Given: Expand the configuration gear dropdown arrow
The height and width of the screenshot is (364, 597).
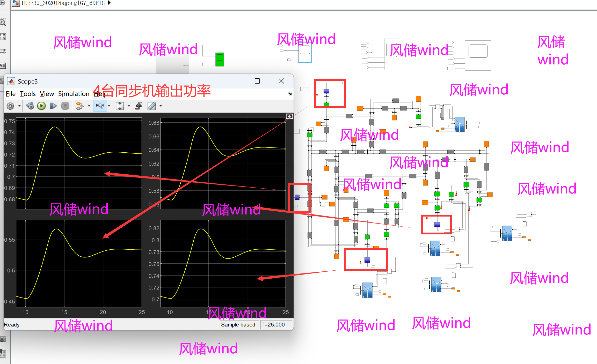Looking at the screenshot, I should point(19,106).
